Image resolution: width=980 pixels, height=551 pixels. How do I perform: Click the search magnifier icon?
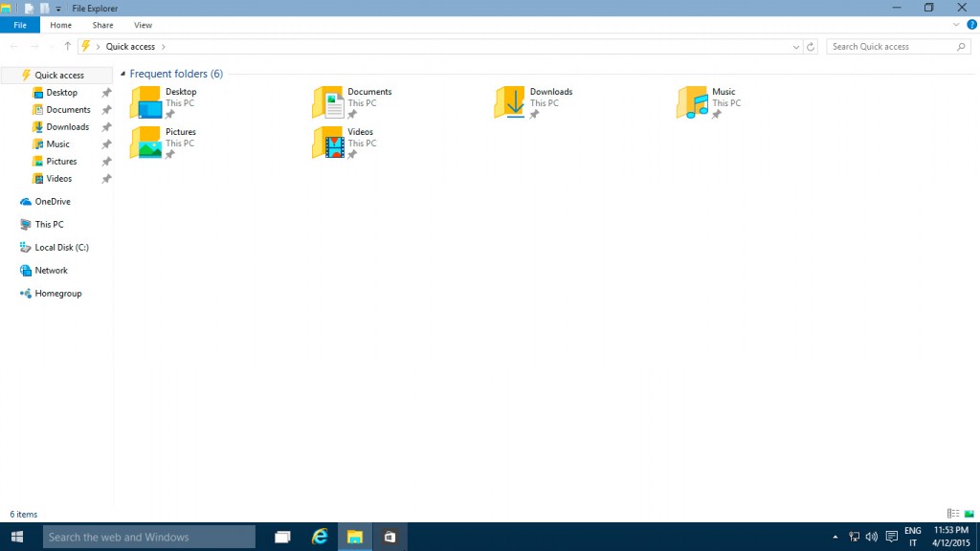961,47
